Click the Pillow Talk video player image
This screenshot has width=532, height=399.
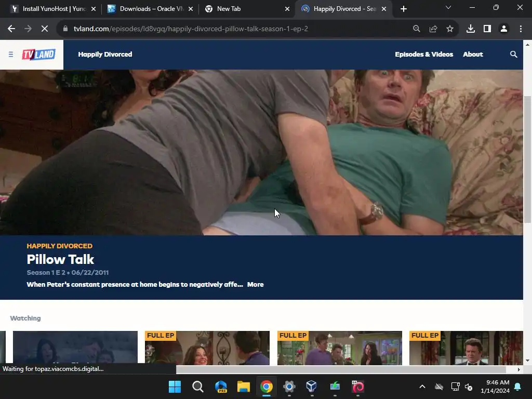pyautogui.click(x=261, y=152)
